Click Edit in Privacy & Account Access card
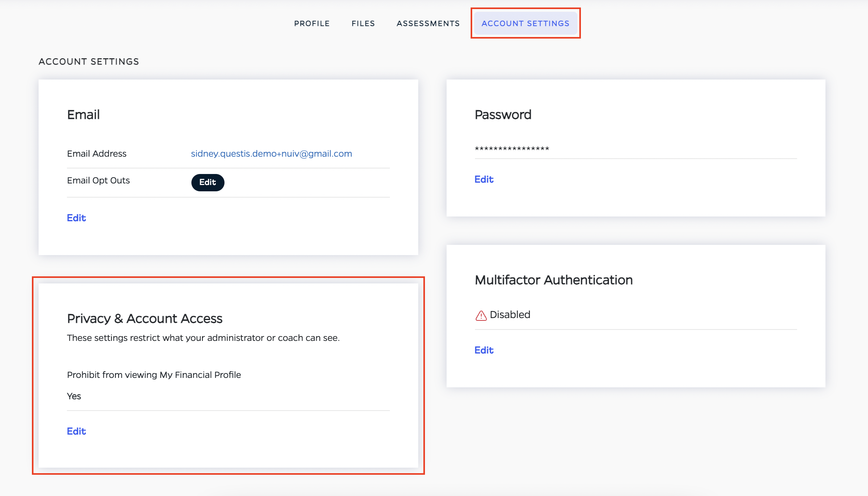This screenshot has width=868, height=496. 76,431
